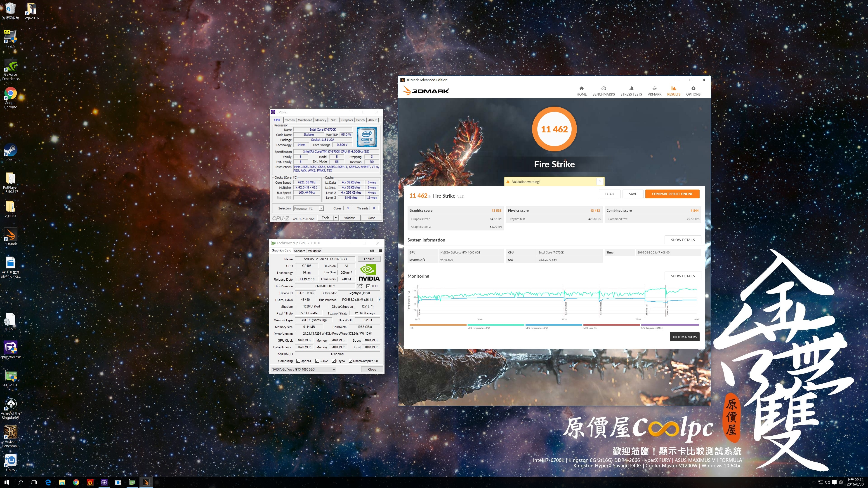Switch to the Memory tab in CPU-Z

(x=321, y=120)
